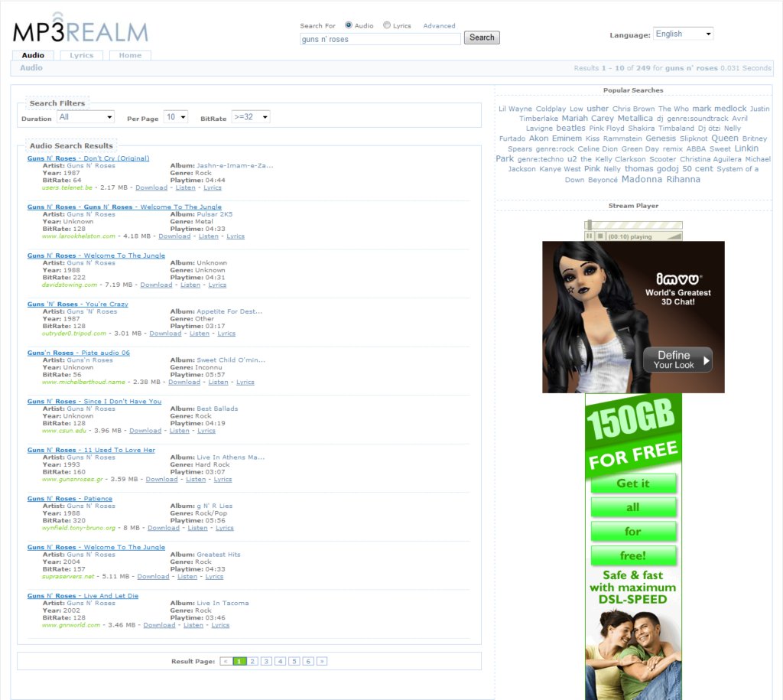Click popular search Queen
783x700 pixels.
tap(725, 138)
